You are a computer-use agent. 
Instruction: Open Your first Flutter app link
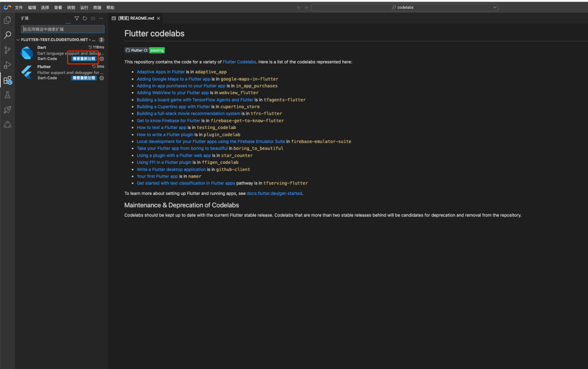(157, 176)
